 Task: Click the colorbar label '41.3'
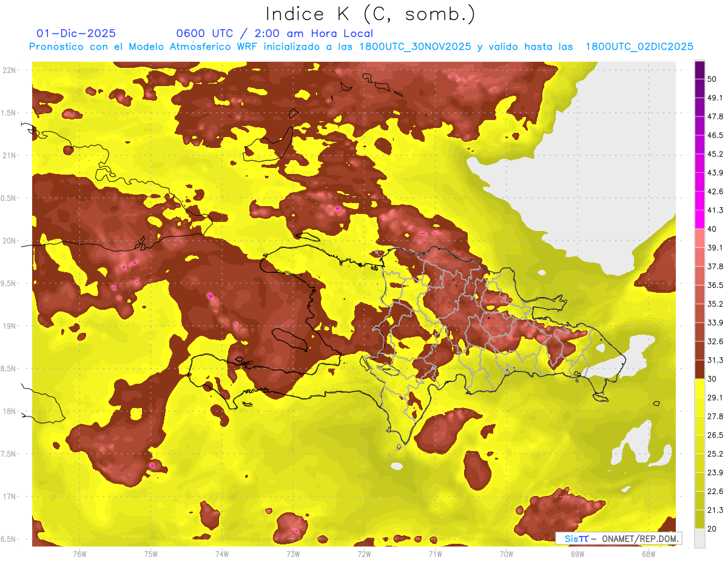715,210
